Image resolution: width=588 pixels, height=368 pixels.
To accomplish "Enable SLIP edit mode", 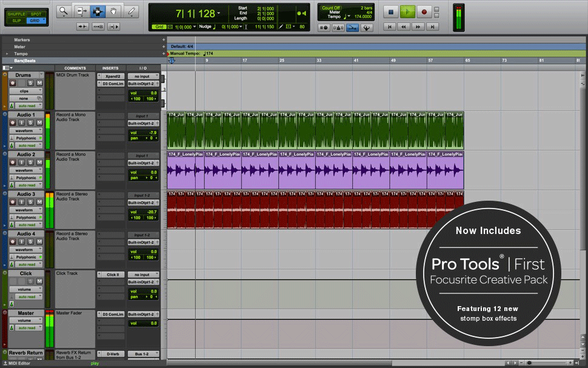I will 16,21.
